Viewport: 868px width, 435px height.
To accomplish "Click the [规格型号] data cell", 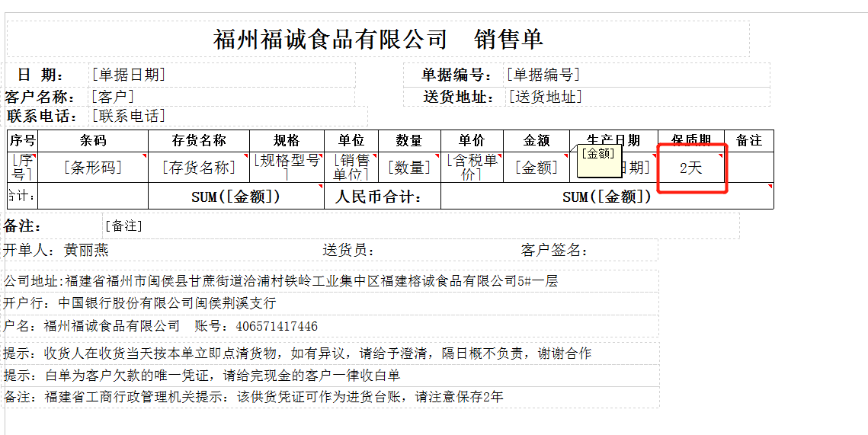I will [x=287, y=167].
